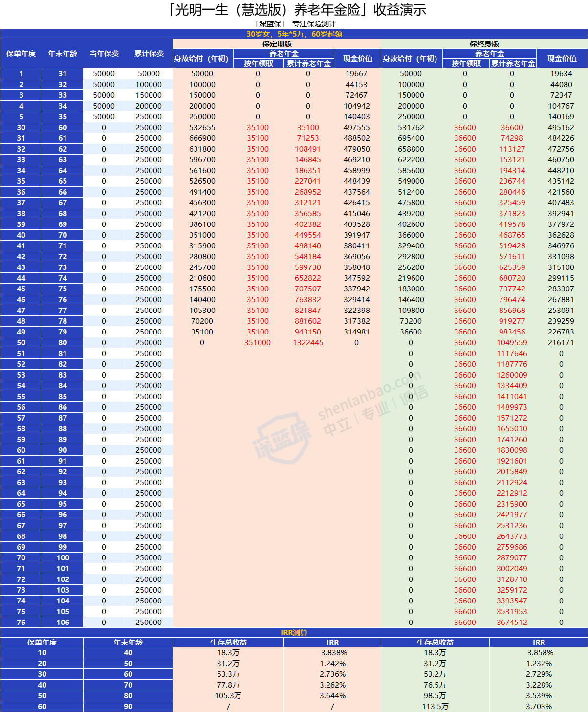Click death benefit value '73200'

click(x=411, y=321)
